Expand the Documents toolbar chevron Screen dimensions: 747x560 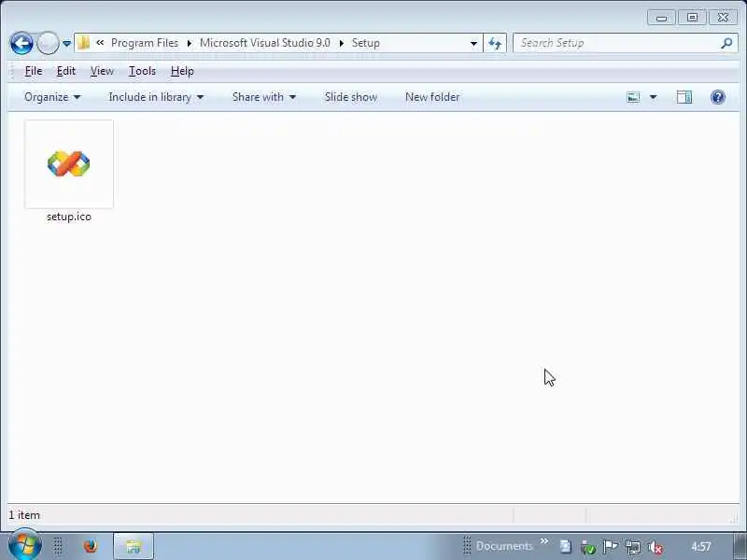point(544,541)
